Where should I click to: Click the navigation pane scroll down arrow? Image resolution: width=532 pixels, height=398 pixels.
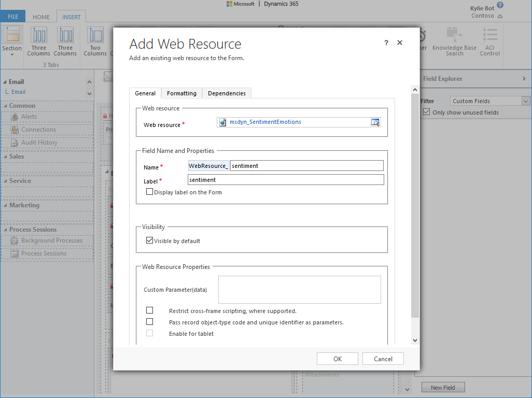(x=89, y=94)
